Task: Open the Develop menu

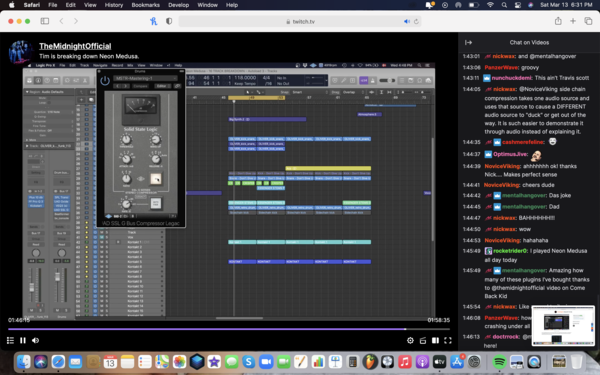Action: click(x=178, y=5)
